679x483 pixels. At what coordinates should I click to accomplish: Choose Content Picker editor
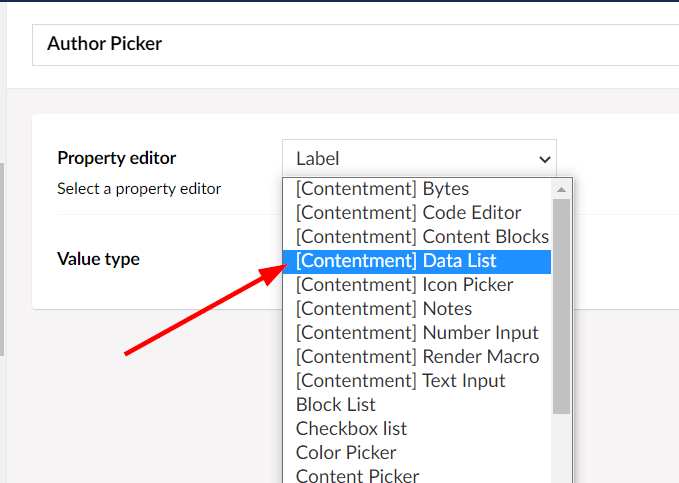417,475
